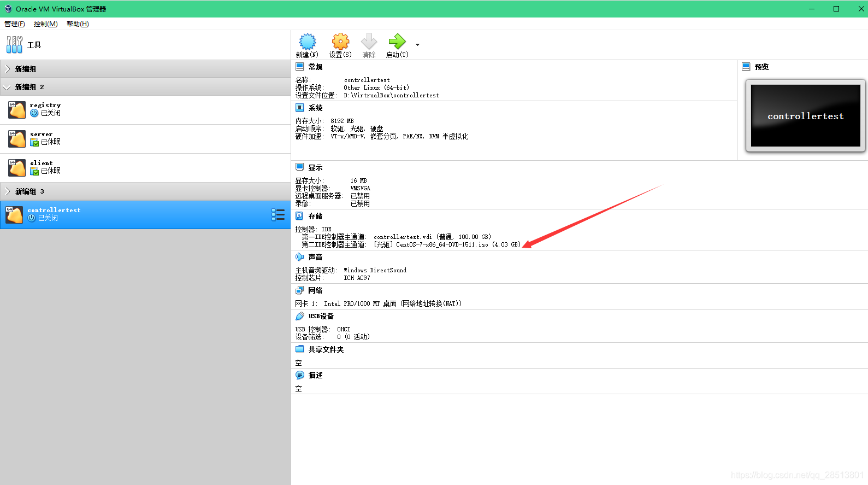Open the 控制(M) menu

(x=45, y=24)
